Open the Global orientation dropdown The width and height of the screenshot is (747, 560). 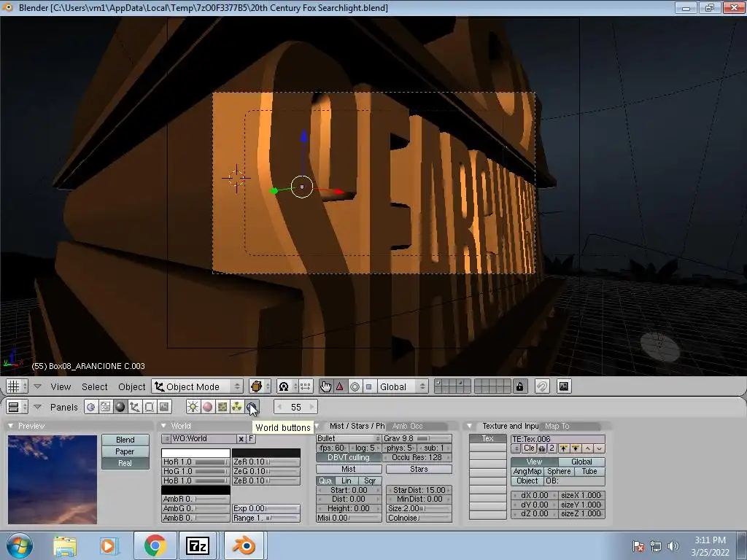tap(402, 386)
